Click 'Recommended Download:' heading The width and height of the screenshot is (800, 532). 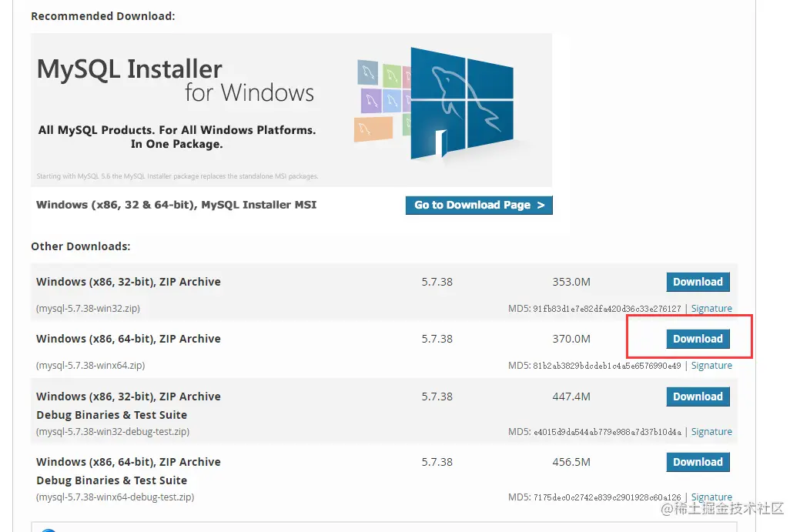103,16
